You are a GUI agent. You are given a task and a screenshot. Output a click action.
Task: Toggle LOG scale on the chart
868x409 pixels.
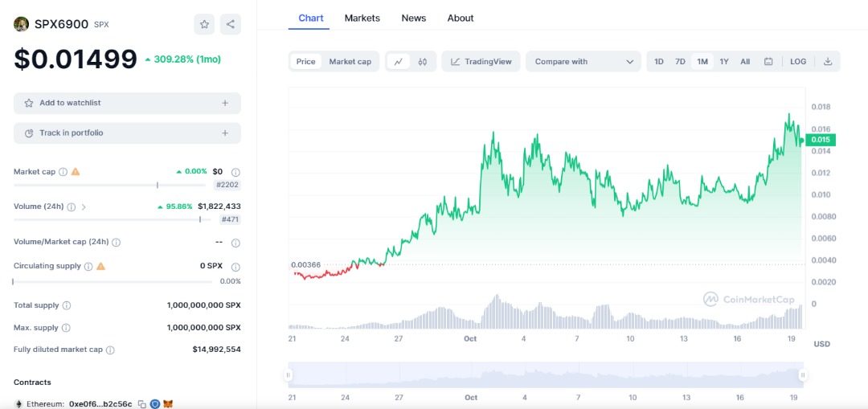click(x=798, y=61)
